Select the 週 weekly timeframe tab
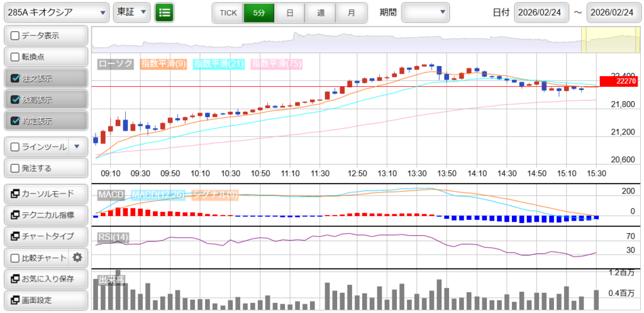Image resolution: width=644 pixels, height=313 pixels. 321,13
